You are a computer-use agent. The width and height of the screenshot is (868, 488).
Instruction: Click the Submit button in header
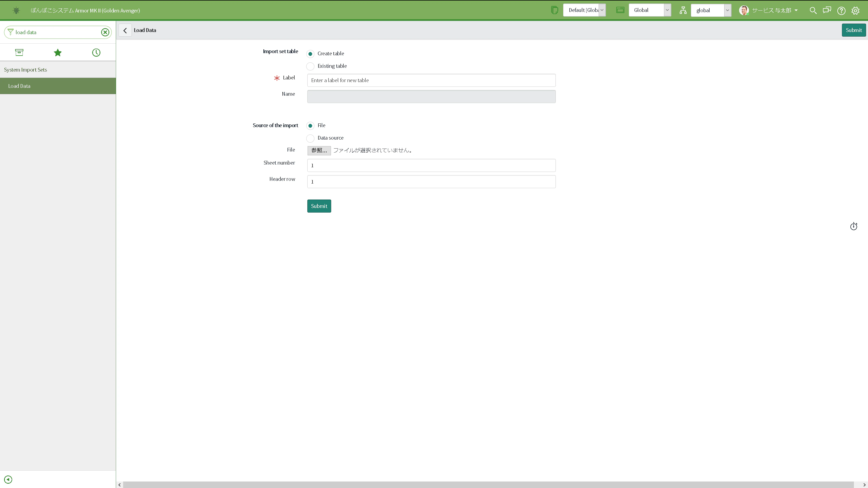point(854,30)
